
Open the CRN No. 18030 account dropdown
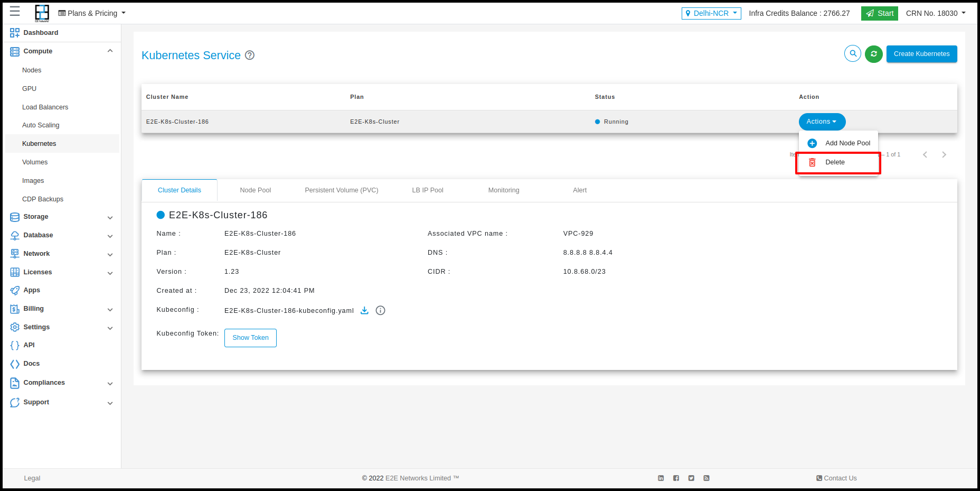(x=936, y=13)
